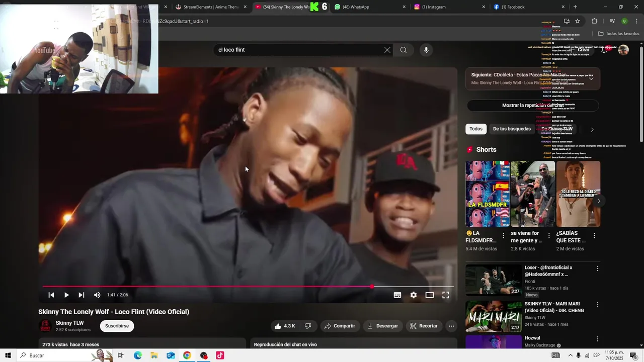
Task: Enter fullscreen mode for the video
Action: tap(446, 295)
